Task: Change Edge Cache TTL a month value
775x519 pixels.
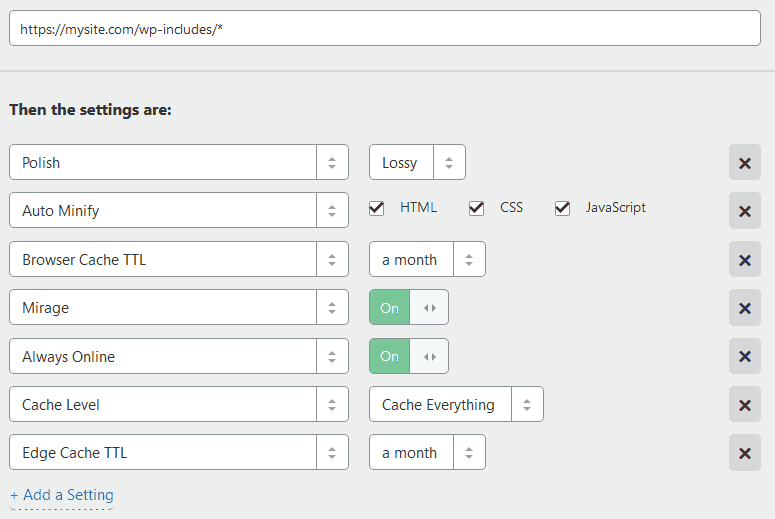Action: click(427, 452)
